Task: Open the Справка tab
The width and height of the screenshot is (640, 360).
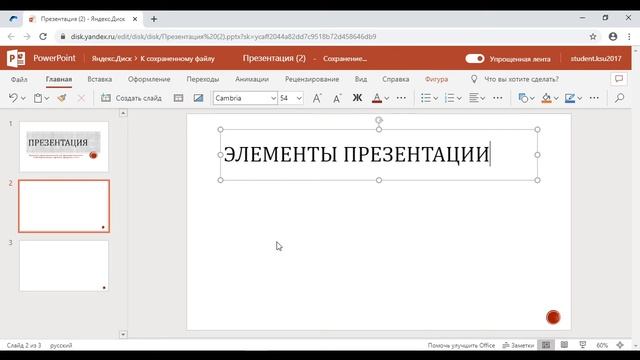Action: click(x=396, y=79)
